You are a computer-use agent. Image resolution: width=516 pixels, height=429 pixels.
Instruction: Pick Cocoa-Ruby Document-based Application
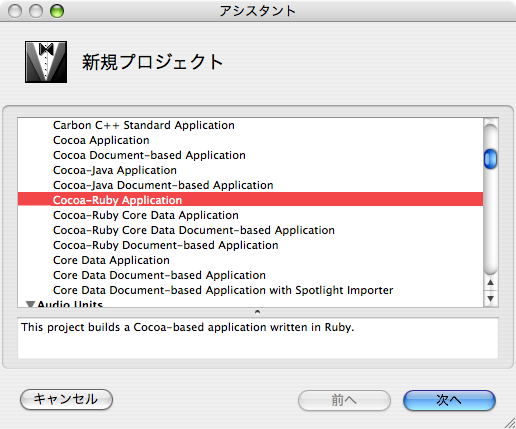(166, 245)
